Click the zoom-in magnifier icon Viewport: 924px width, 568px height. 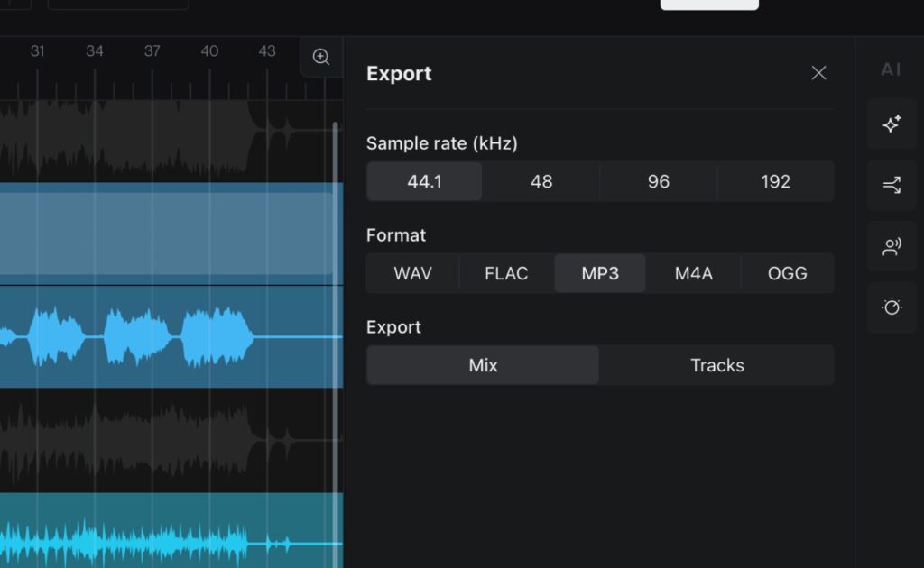coord(321,57)
